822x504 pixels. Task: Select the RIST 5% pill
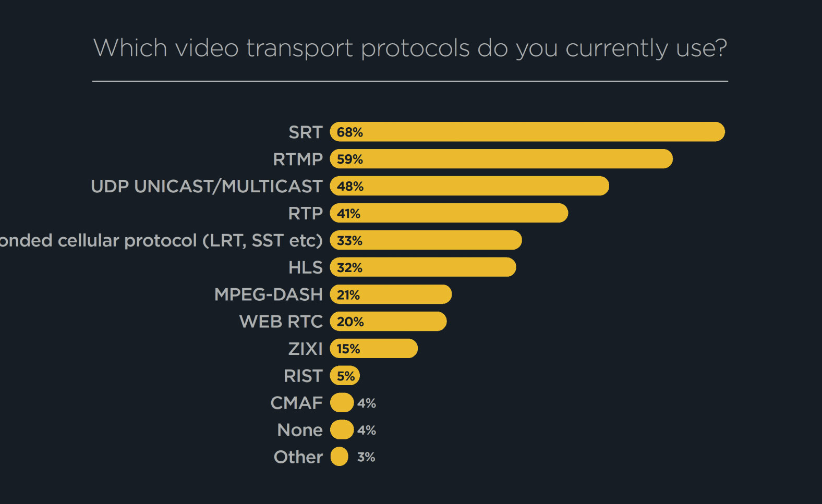click(345, 376)
